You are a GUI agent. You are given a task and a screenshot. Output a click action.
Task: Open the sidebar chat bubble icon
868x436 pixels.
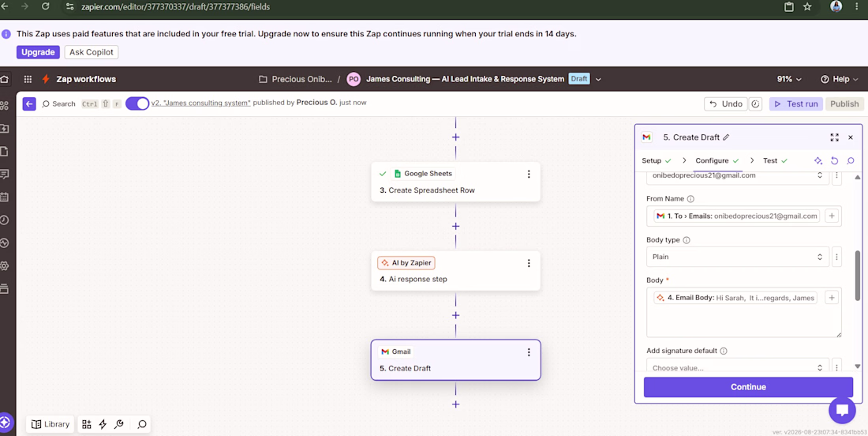click(5, 174)
